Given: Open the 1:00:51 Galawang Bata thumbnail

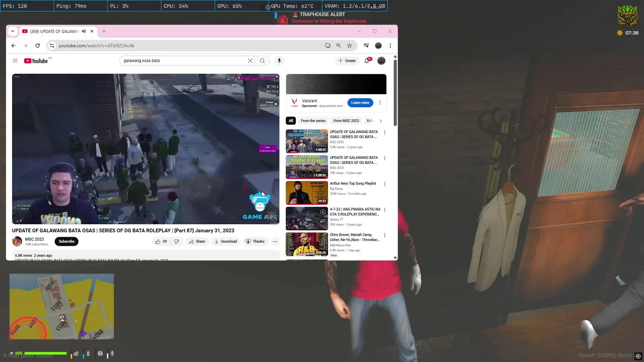Looking at the screenshot, I should (x=307, y=141).
